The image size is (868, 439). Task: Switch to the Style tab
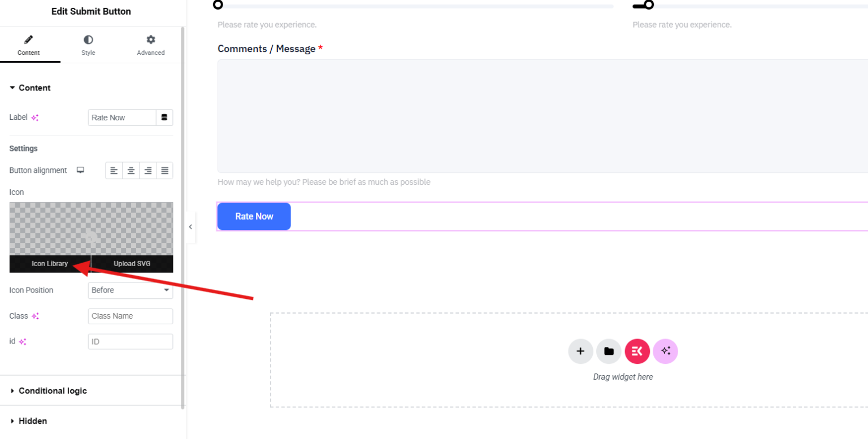[88, 45]
